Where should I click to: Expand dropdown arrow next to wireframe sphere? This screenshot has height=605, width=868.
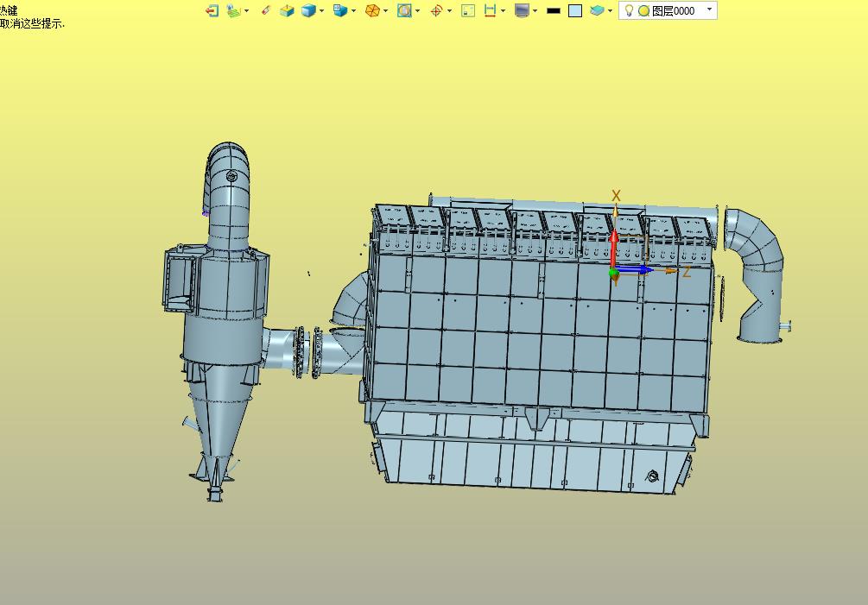click(385, 11)
